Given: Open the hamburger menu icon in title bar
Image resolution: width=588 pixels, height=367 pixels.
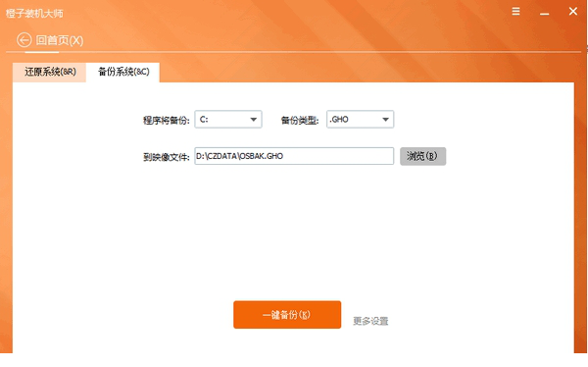Looking at the screenshot, I should pos(516,11).
